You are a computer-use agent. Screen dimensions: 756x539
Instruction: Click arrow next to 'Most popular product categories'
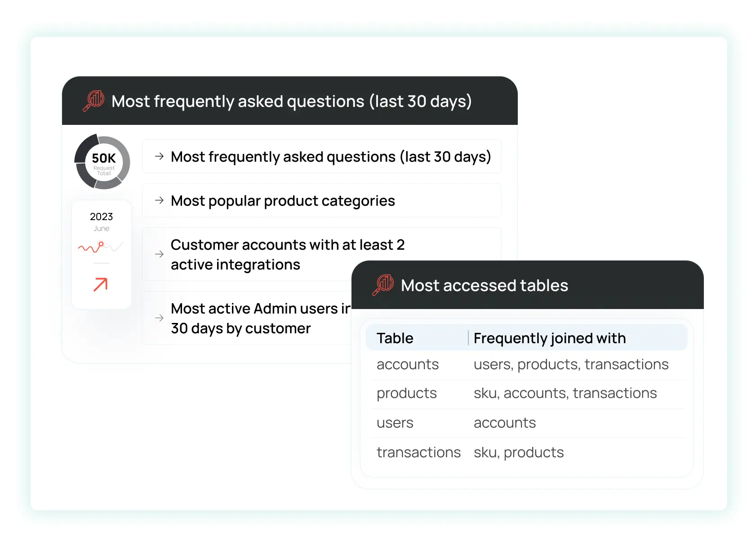[159, 200]
